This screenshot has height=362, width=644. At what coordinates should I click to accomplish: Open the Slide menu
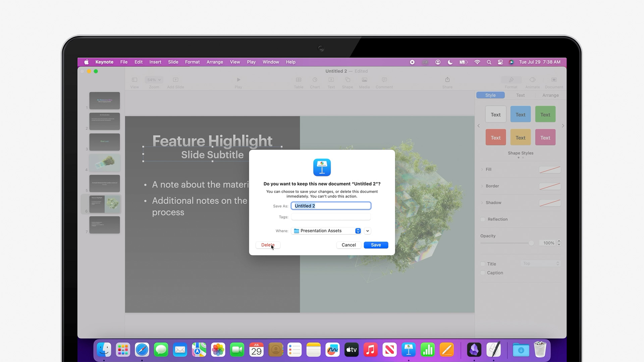173,62
